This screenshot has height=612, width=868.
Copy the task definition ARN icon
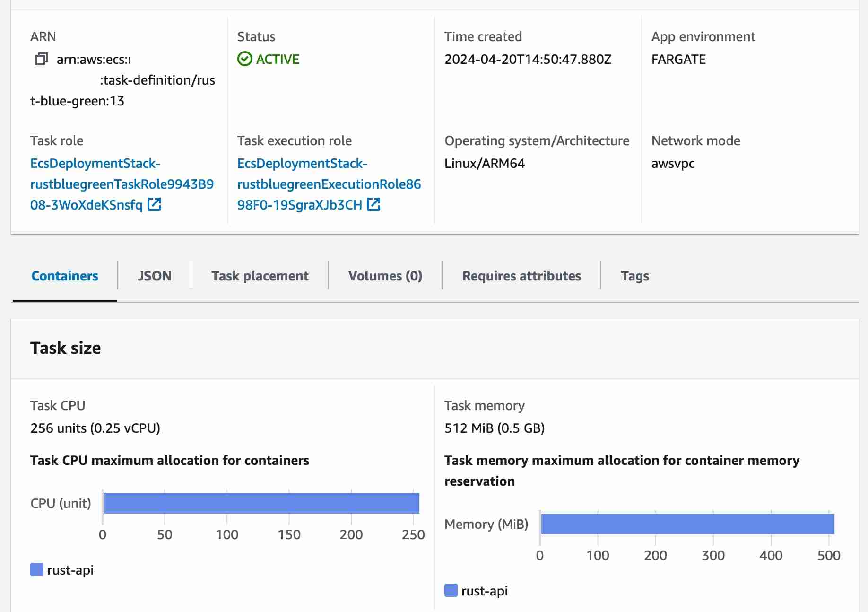[42, 59]
